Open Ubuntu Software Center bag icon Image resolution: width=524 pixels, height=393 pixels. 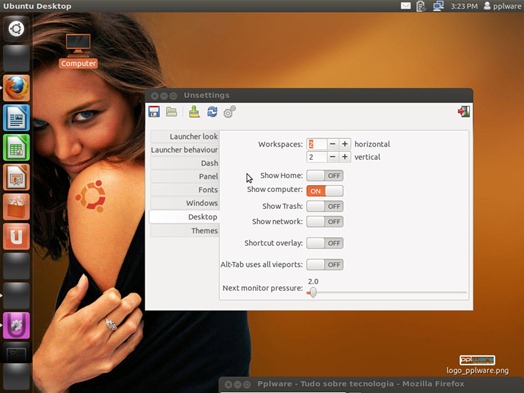point(16,207)
